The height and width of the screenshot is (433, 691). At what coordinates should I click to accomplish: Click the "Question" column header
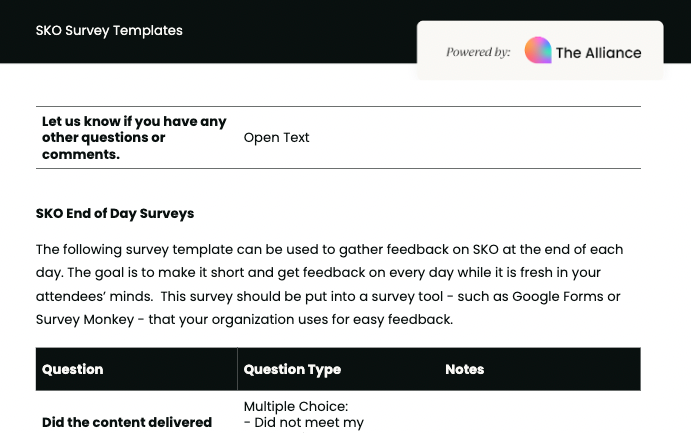(x=73, y=369)
